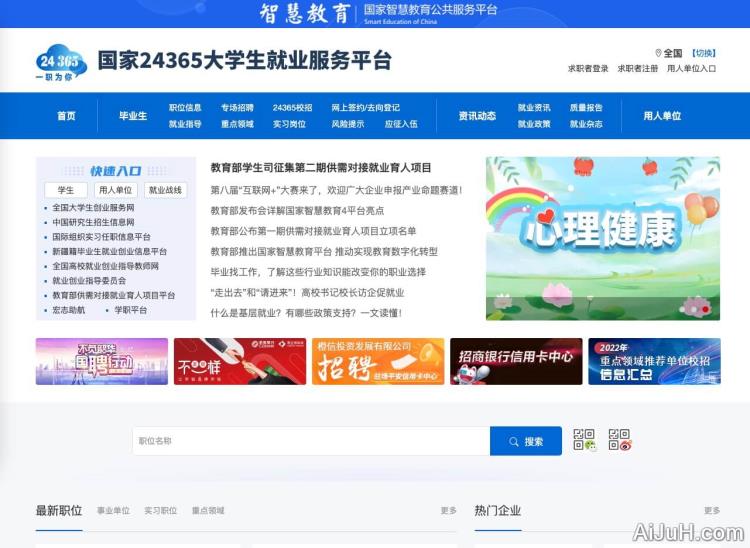Select the 就业战线 quick entry tab
Screen dimensions: 750x548
pos(165,190)
